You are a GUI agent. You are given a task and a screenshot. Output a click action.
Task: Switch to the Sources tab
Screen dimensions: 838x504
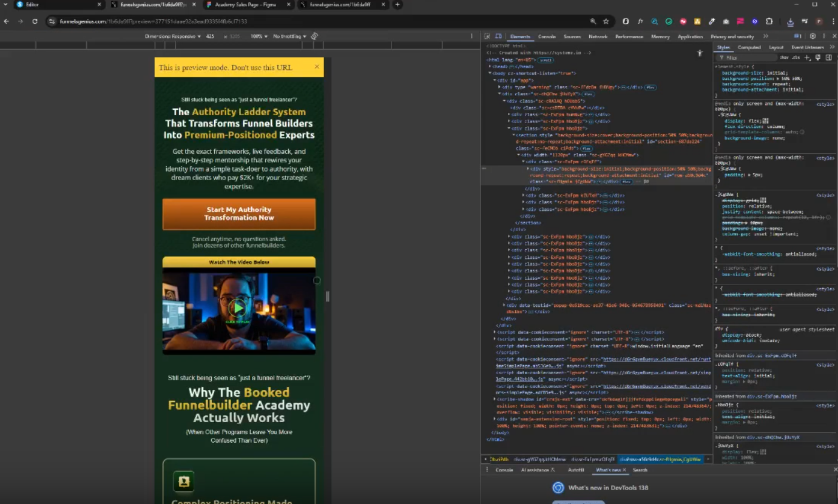[572, 36]
